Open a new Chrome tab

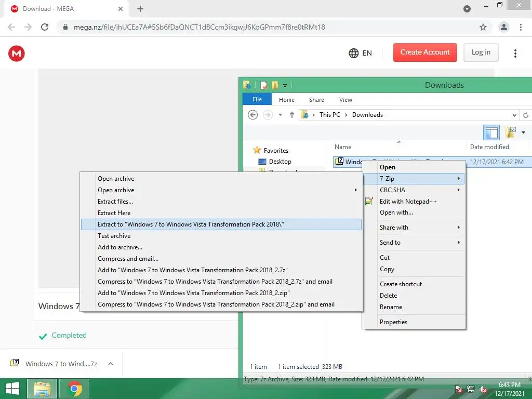pyautogui.click(x=140, y=9)
